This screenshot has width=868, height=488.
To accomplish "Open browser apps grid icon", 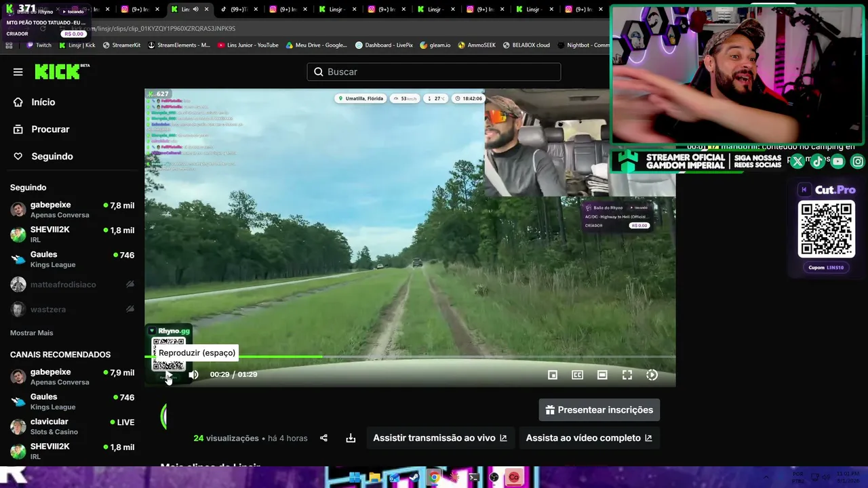I will [9, 45].
